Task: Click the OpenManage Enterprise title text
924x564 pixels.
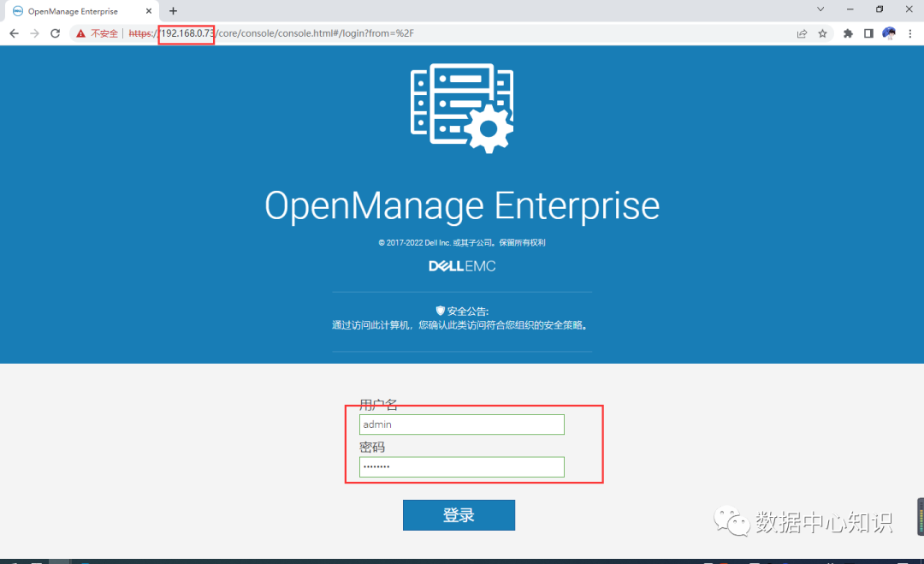Action: pyautogui.click(x=462, y=206)
